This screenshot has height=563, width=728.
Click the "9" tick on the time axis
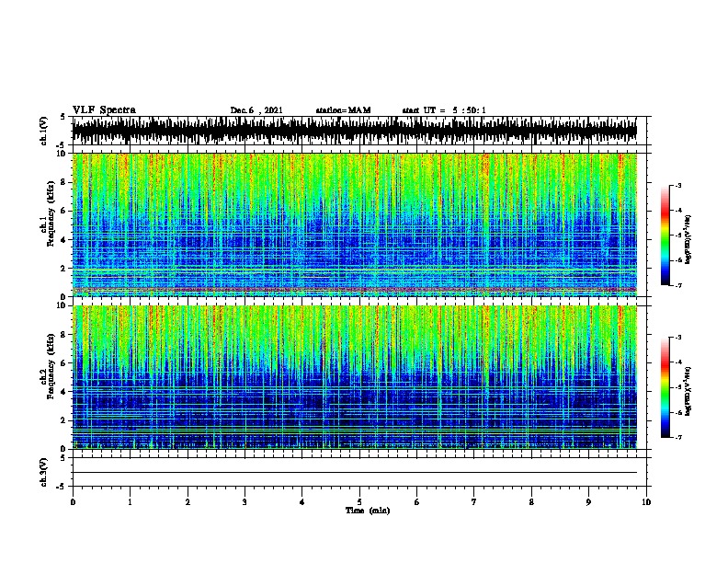[588, 502]
